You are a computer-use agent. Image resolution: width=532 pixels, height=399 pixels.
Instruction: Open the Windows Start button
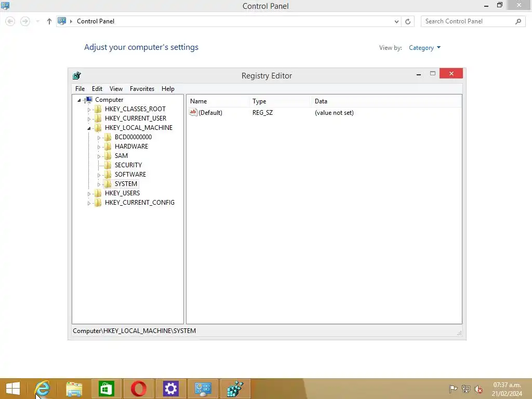tap(13, 389)
